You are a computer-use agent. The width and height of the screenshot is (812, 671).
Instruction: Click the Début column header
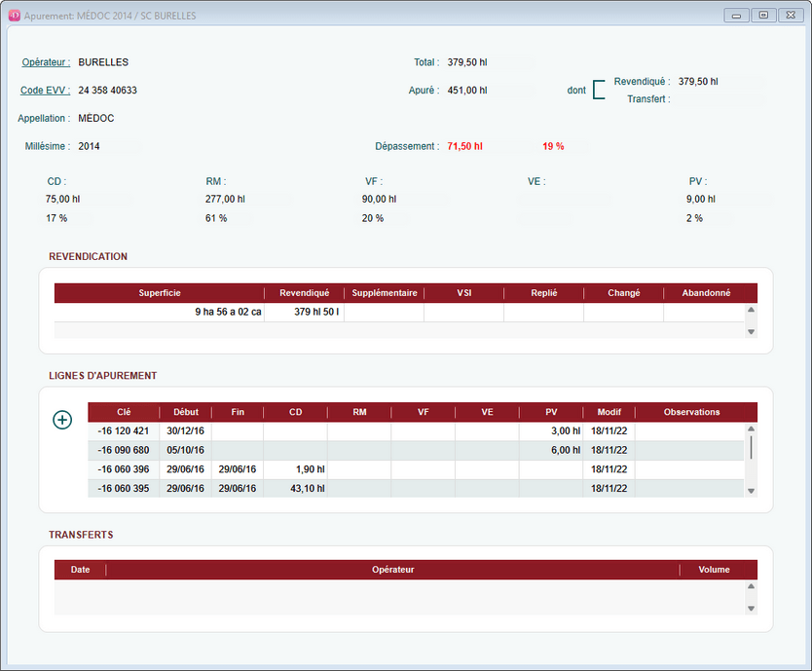(185, 412)
